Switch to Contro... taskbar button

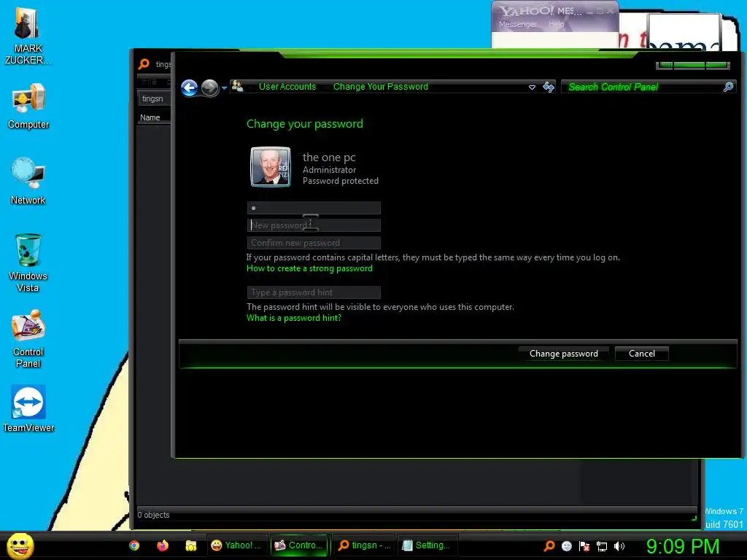(x=300, y=545)
